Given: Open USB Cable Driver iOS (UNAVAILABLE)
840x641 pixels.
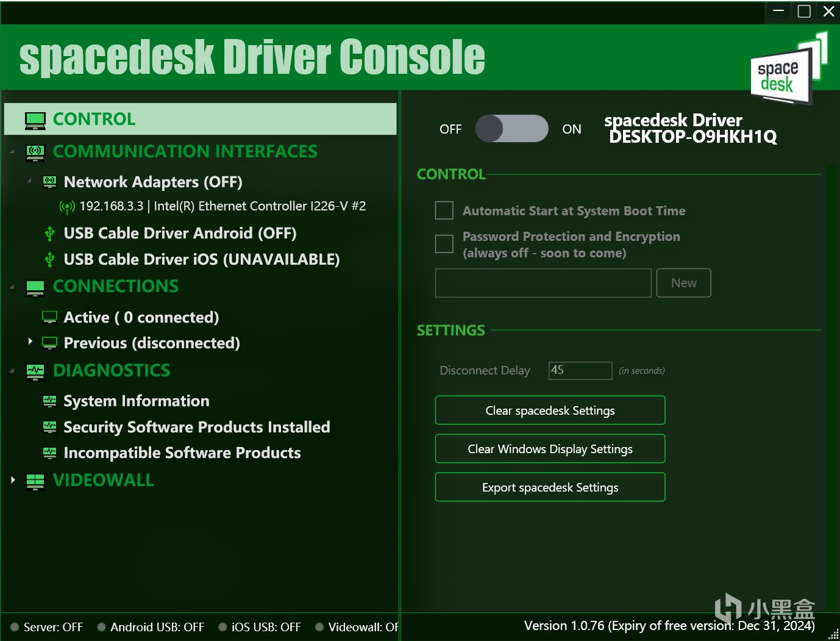Looking at the screenshot, I should tap(202, 259).
